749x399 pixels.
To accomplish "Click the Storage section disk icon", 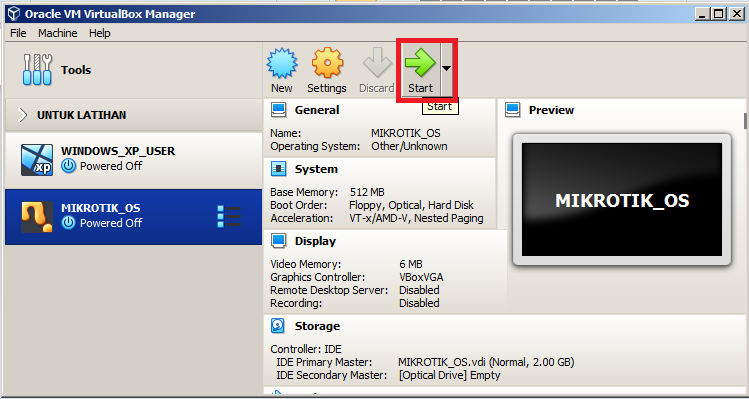I will coord(278,326).
